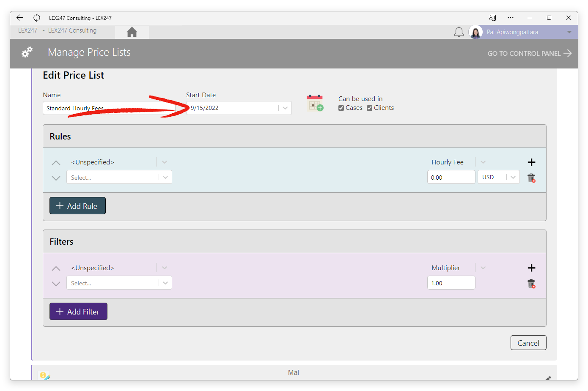
Task: Maximize the LEX247 window
Action: tap(549, 18)
